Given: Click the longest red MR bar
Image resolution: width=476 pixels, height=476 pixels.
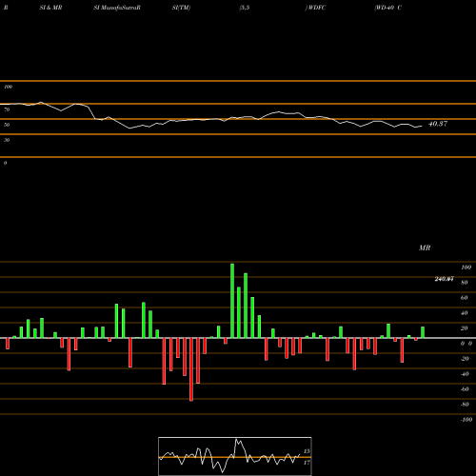Looking at the screenshot, I should pos(191,369).
